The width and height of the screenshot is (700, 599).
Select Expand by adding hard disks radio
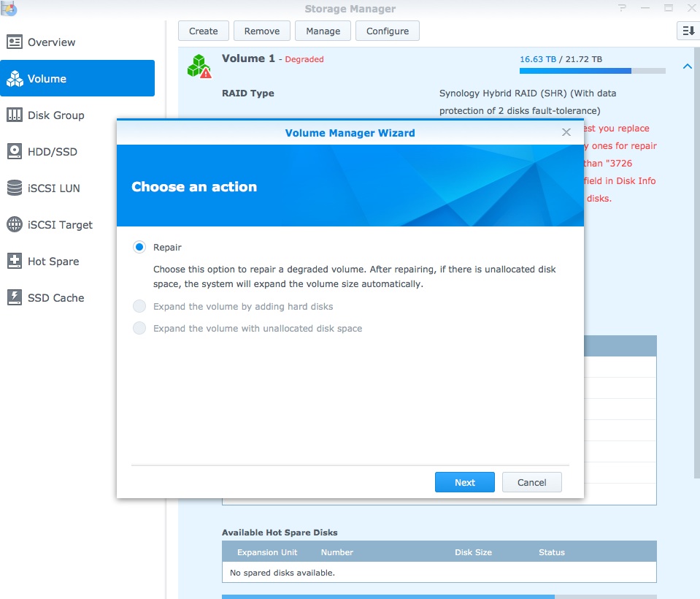pyautogui.click(x=139, y=306)
